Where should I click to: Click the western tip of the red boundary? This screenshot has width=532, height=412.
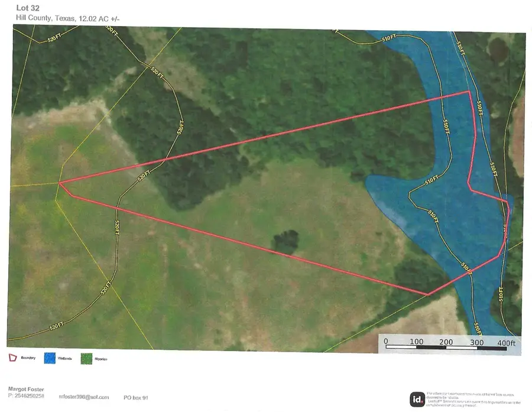tap(60, 183)
